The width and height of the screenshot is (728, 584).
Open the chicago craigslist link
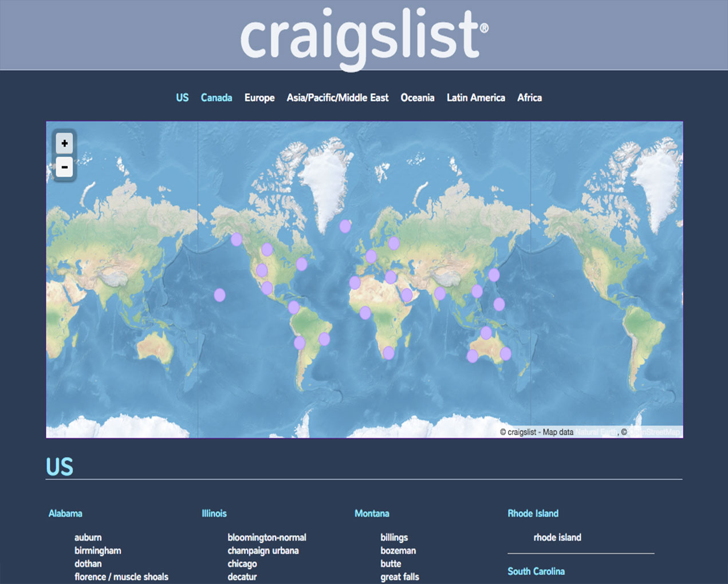tap(242, 563)
